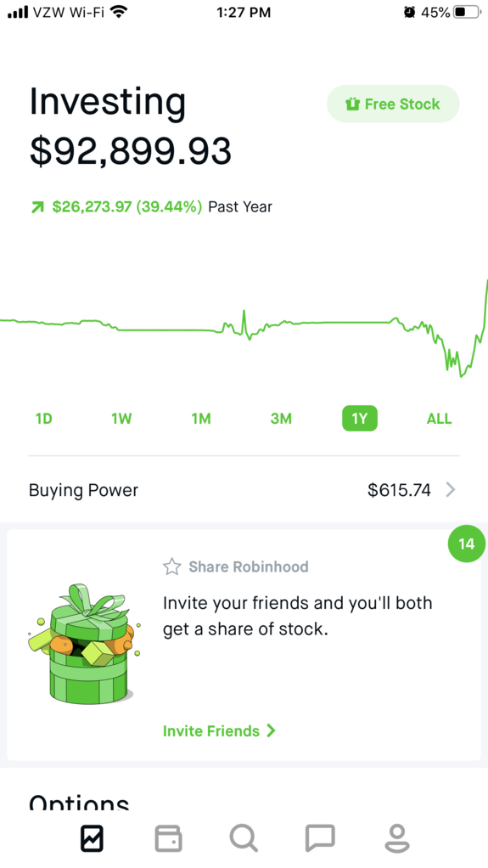
Task: Open the account profile icon
Action: coord(396,838)
